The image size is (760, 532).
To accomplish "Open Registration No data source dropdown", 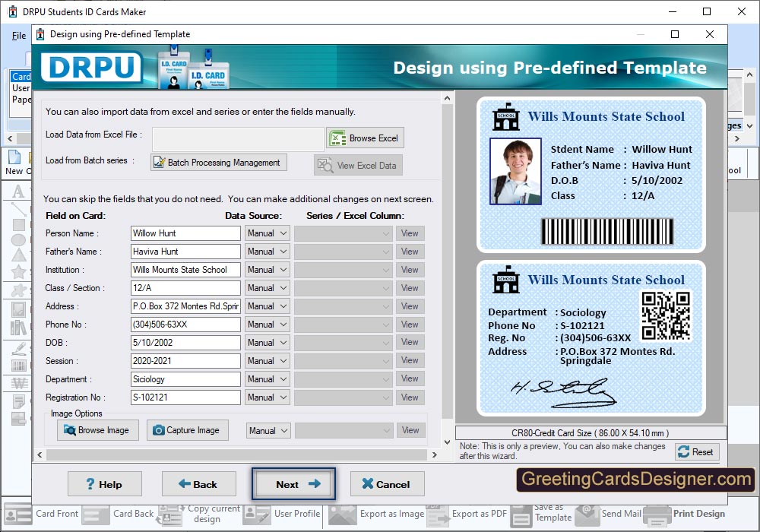I will (268, 397).
